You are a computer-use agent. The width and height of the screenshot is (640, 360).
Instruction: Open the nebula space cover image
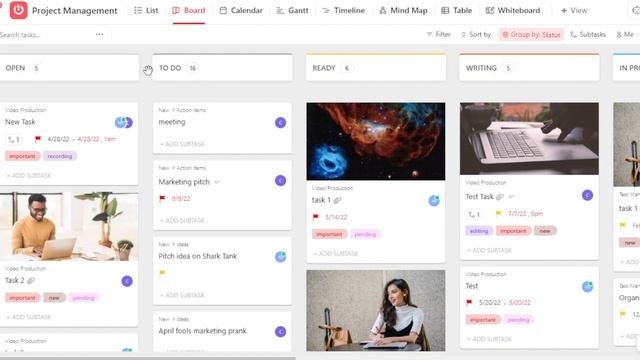point(376,141)
